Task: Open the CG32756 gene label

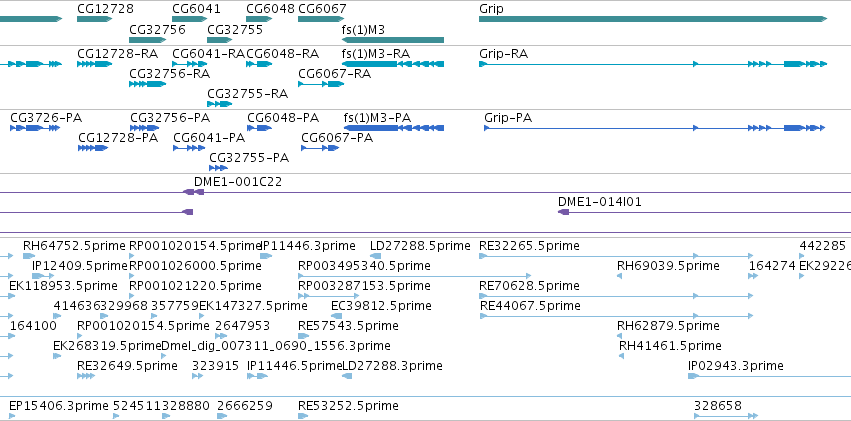Action: (x=157, y=29)
